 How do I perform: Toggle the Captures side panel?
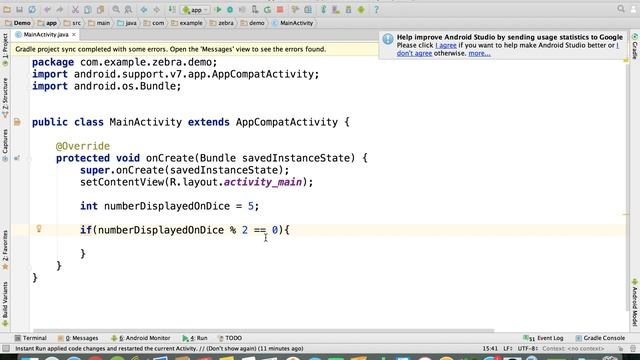pos(5,145)
